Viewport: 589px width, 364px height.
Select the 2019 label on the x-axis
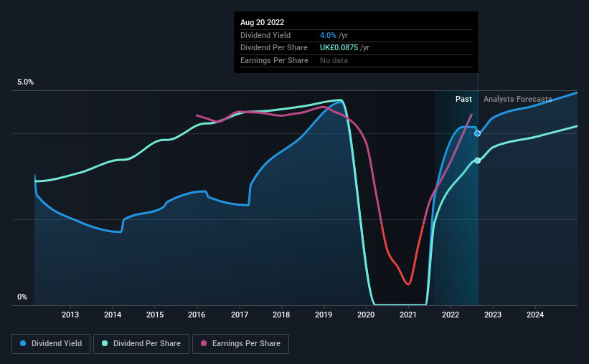click(x=324, y=315)
